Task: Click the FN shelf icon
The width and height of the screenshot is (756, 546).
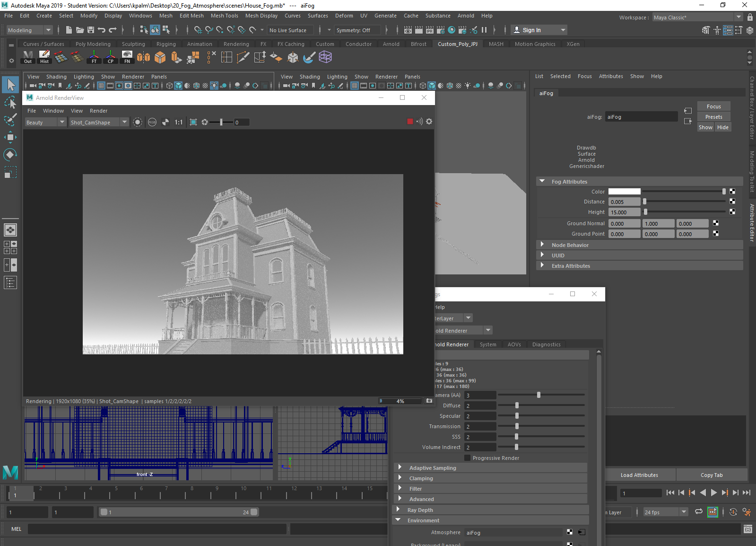Action: point(127,57)
